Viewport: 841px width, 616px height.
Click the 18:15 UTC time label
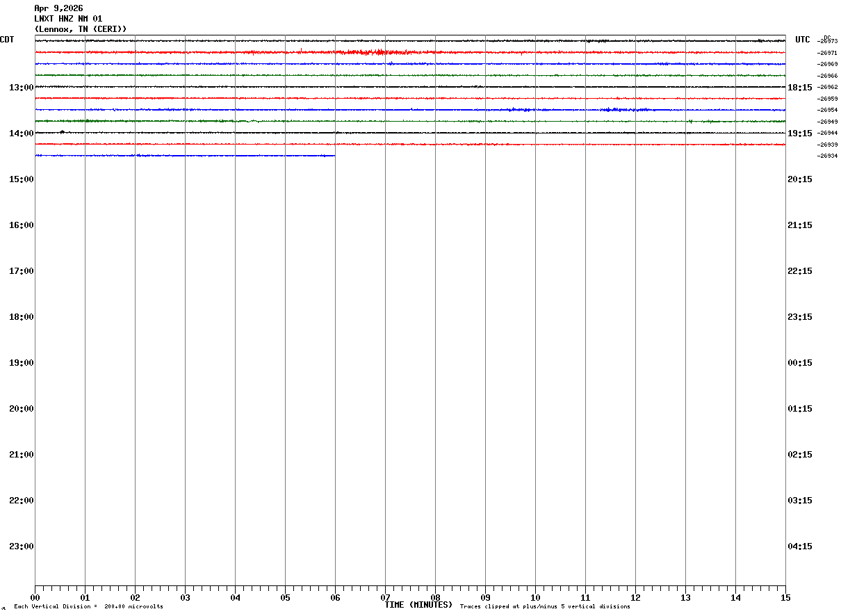[x=800, y=88]
